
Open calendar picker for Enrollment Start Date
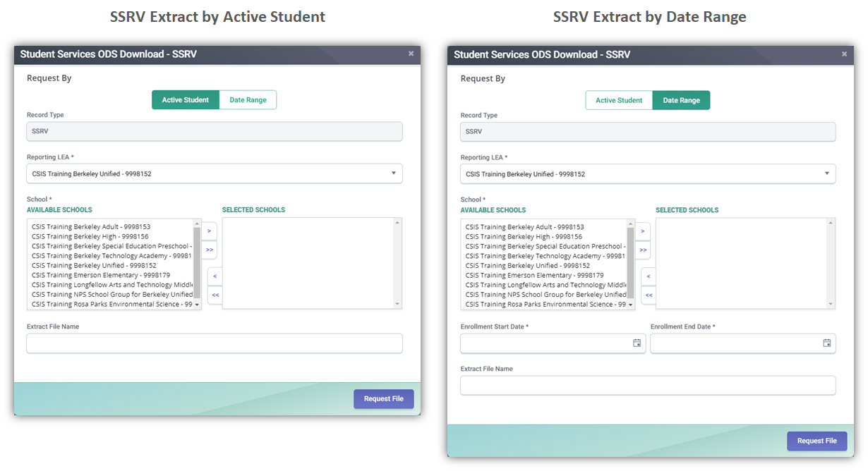(x=637, y=343)
